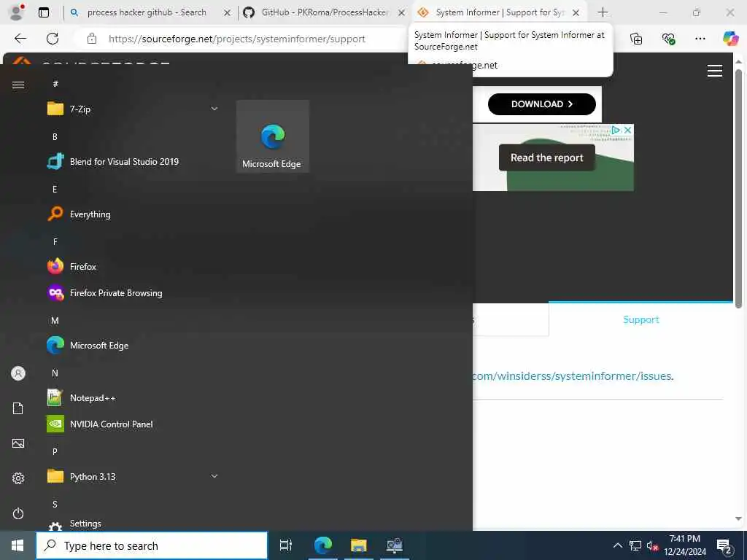747x560 pixels.
Task: Switch to Edge on the taskbar
Action: (x=322, y=545)
